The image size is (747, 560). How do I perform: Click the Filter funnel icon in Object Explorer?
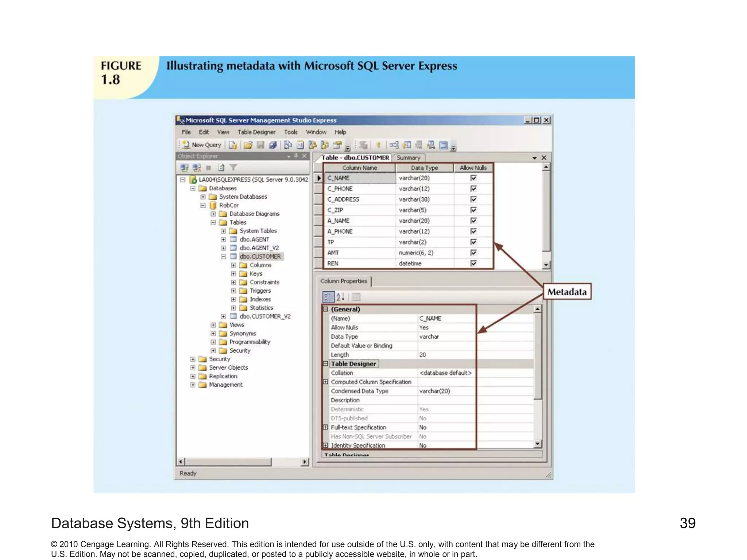pos(233,167)
